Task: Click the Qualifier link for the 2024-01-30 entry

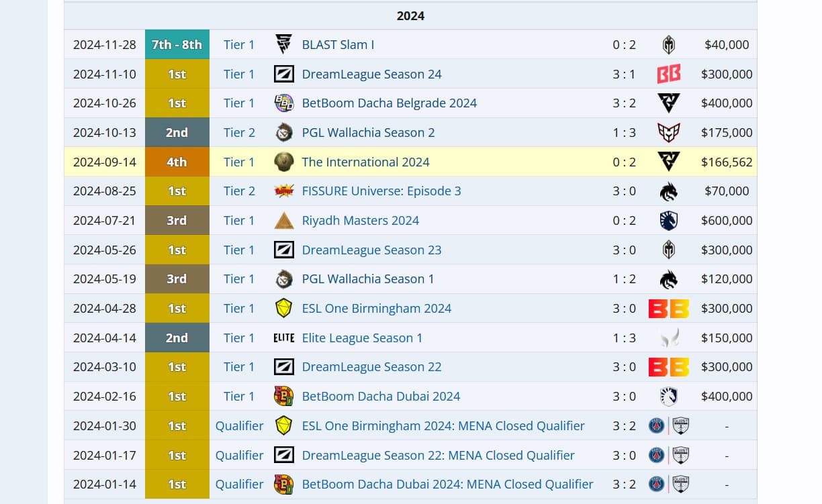Action: point(239,425)
